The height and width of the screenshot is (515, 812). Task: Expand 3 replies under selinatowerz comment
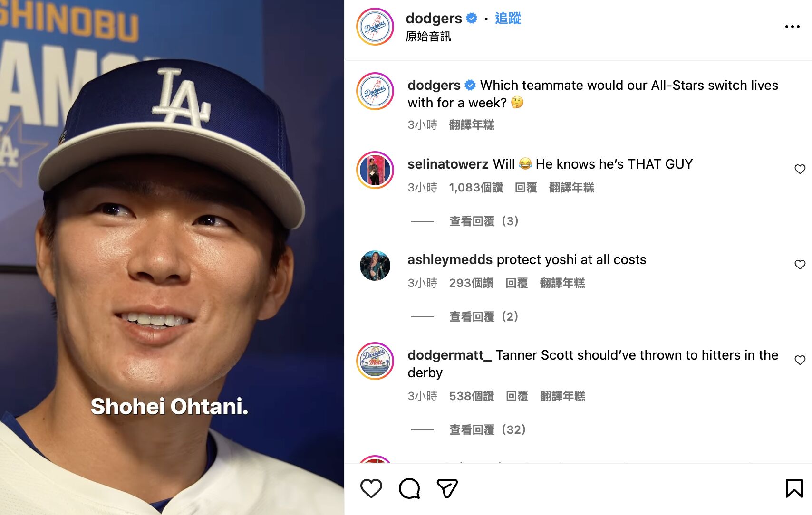pos(483,221)
